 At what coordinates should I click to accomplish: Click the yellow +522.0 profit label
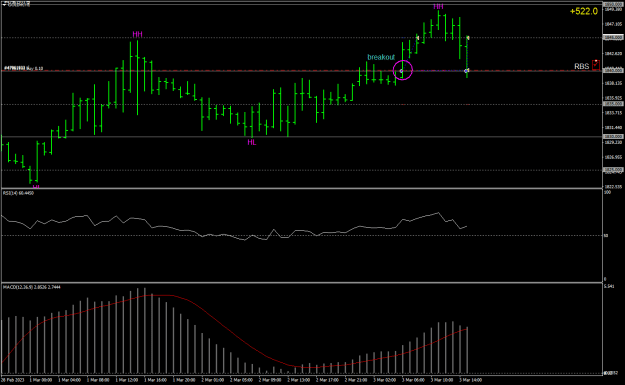tap(584, 11)
